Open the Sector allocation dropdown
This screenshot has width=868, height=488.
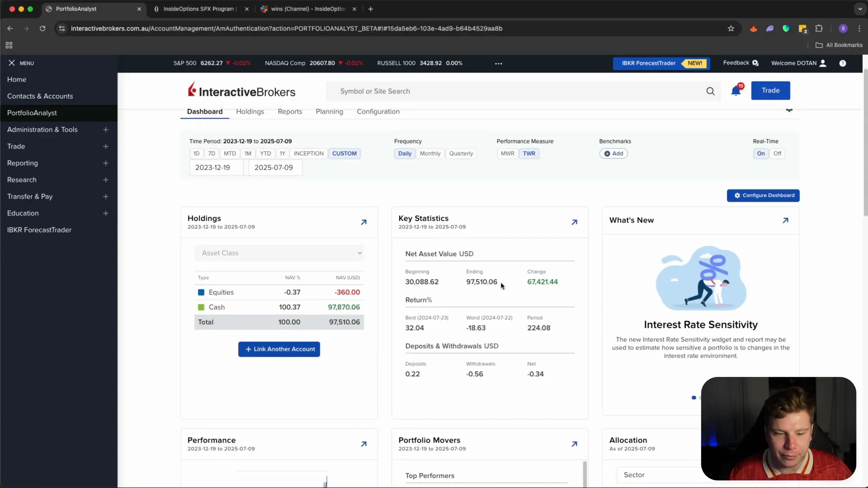tap(659, 475)
